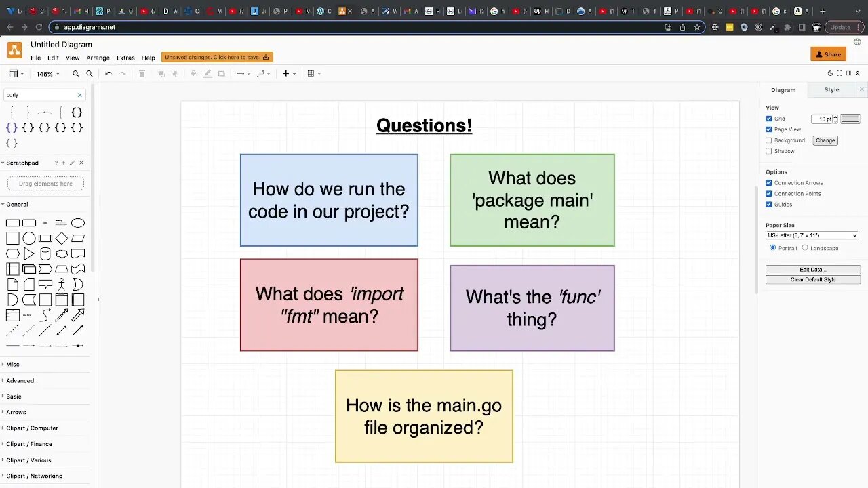
Task: Click the Delete trash icon
Action: click(x=142, y=74)
